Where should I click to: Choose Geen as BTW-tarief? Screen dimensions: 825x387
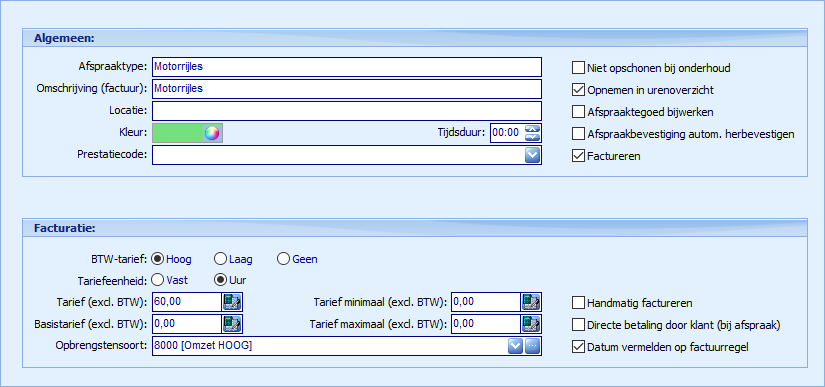pyautogui.click(x=284, y=259)
